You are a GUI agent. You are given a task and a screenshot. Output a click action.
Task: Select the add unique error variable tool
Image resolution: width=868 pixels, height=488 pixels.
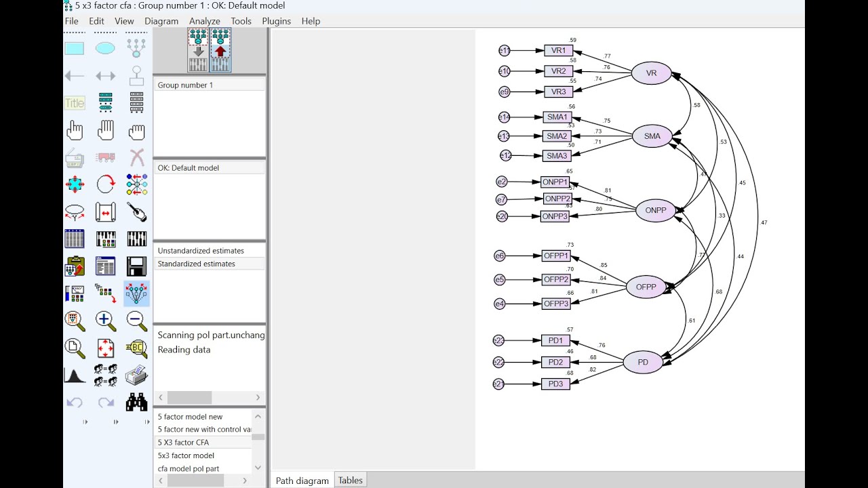click(136, 76)
